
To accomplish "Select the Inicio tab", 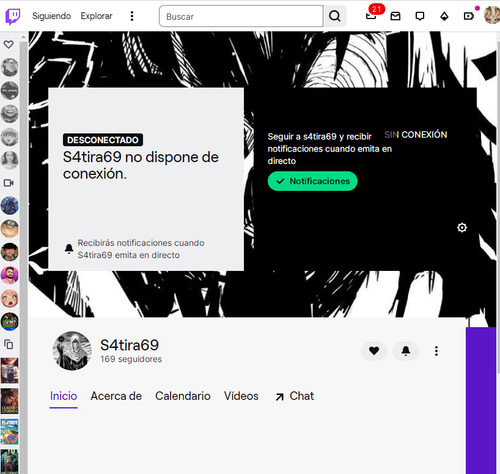I will pos(63,396).
